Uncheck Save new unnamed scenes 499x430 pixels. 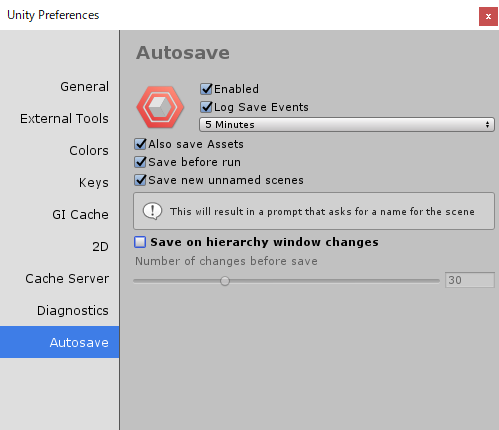(140, 180)
